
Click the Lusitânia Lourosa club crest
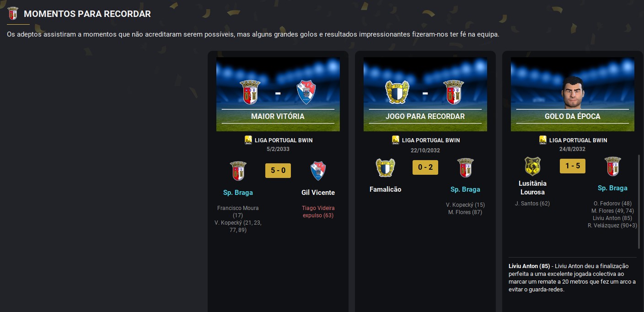click(x=532, y=167)
